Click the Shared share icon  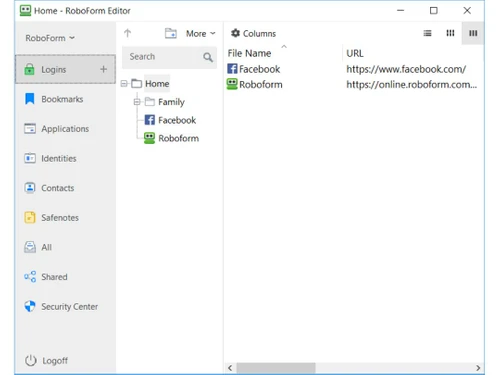pos(30,277)
